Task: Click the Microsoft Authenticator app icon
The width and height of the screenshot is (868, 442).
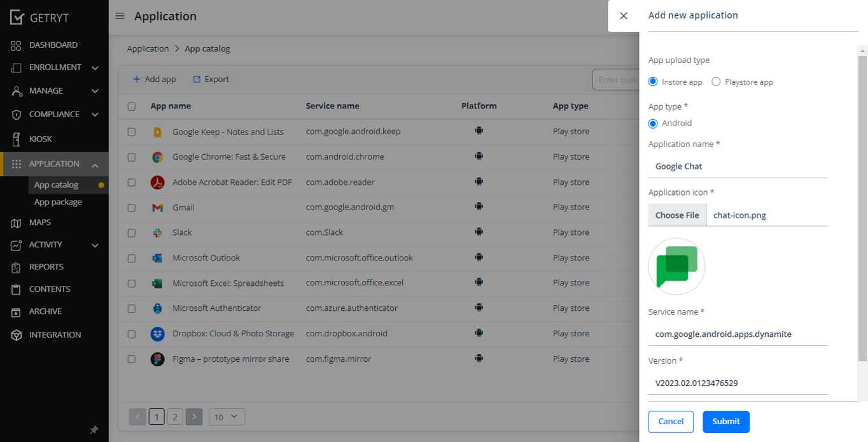Action: (x=157, y=308)
